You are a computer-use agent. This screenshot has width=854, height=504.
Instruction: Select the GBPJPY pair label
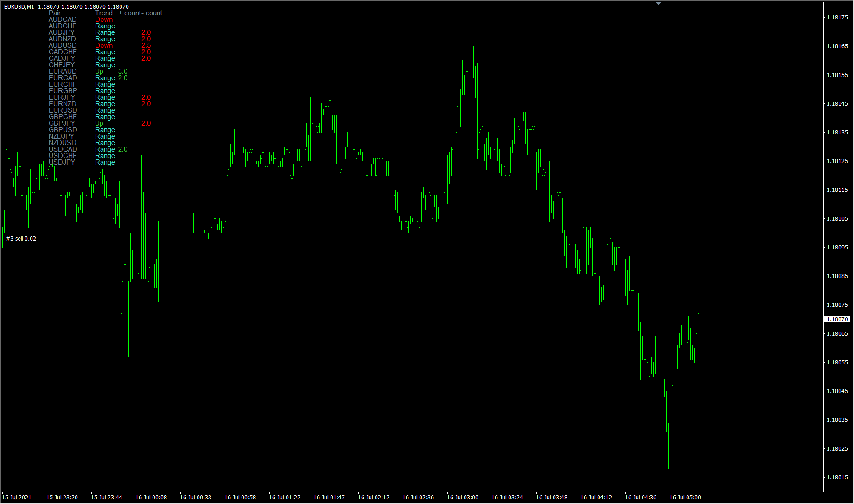pos(62,123)
